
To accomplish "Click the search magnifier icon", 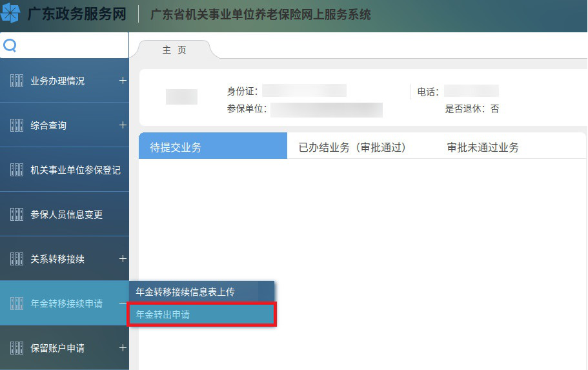I will pyautogui.click(x=10, y=46).
